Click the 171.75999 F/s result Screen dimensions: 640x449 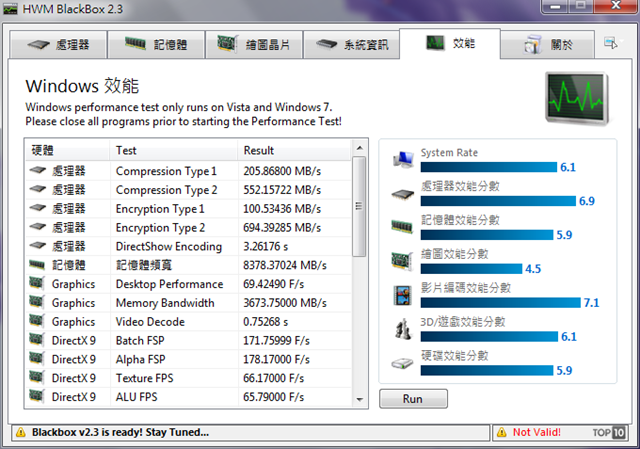276,340
